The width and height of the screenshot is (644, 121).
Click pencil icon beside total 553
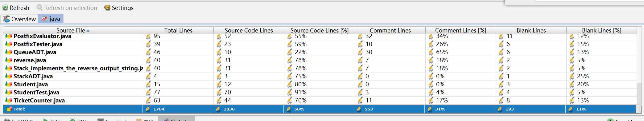point(359,109)
